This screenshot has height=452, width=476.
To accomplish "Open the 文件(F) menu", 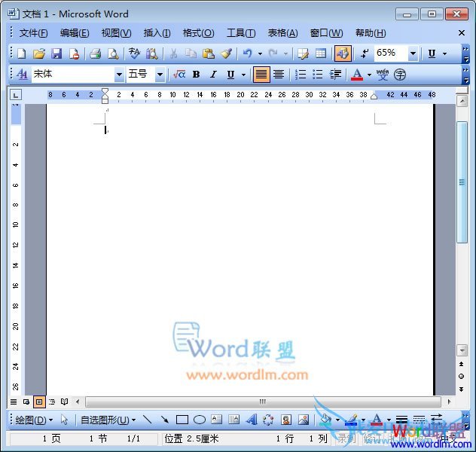I will [33, 33].
